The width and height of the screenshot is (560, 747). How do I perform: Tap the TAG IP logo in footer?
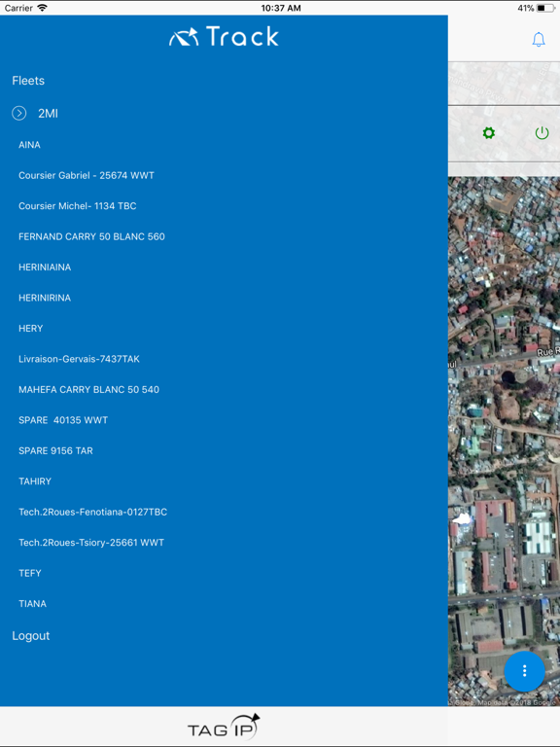click(224, 726)
